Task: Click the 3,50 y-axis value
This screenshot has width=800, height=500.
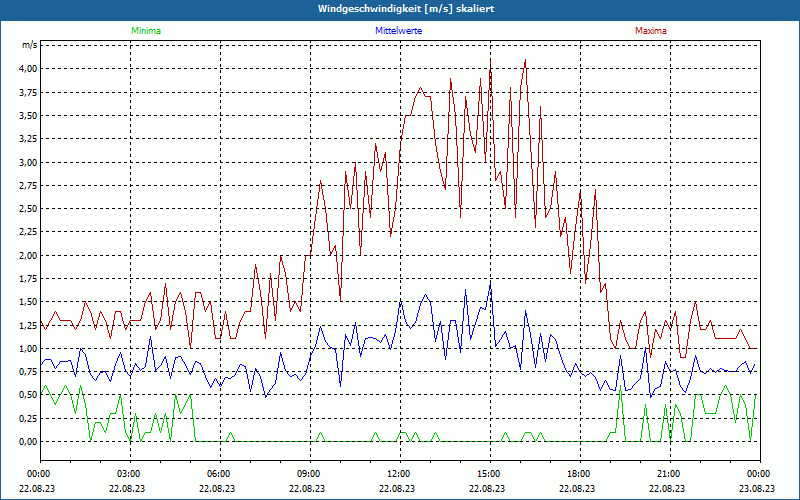Action: (29, 116)
